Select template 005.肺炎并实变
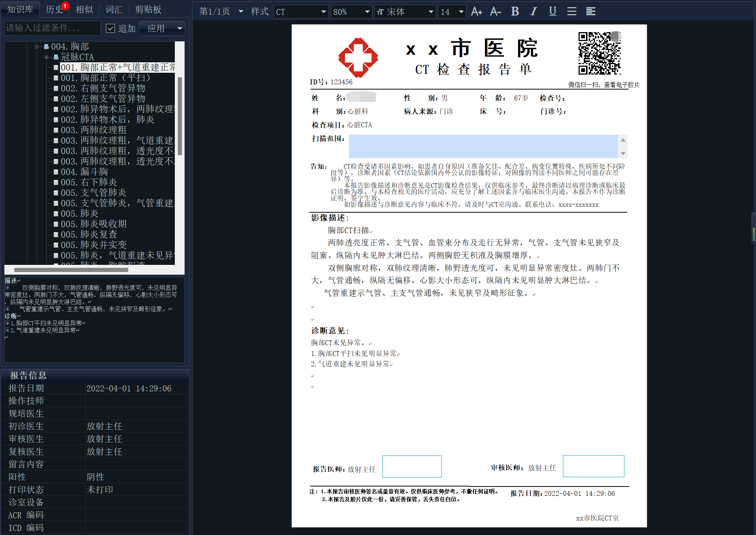The height and width of the screenshot is (535, 756). (x=94, y=245)
